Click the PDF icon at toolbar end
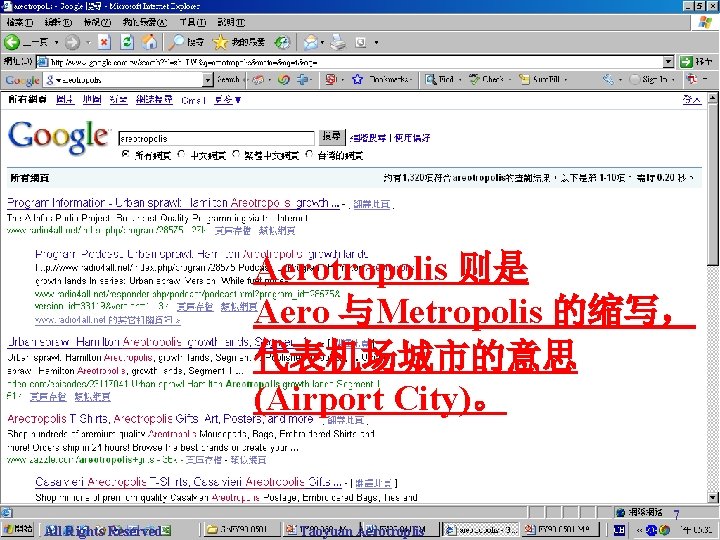Screen dimensions: 720x540 pos(692,79)
